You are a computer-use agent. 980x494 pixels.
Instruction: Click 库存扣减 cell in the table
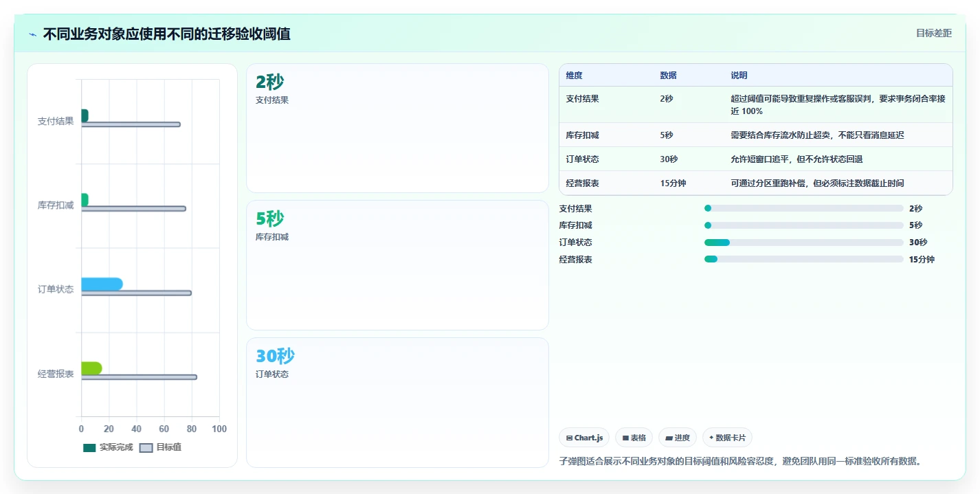tap(582, 135)
